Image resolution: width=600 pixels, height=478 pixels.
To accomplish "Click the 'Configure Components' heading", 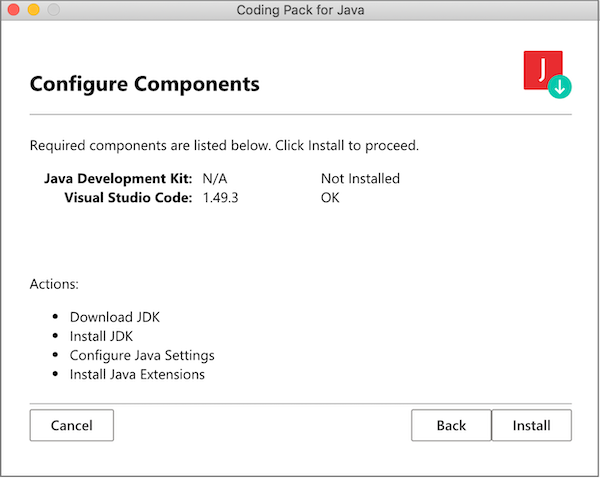I will point(145,84).
